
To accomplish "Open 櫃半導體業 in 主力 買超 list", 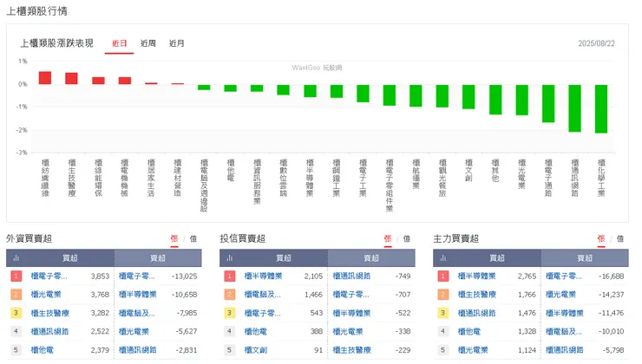I will (476, 276).
